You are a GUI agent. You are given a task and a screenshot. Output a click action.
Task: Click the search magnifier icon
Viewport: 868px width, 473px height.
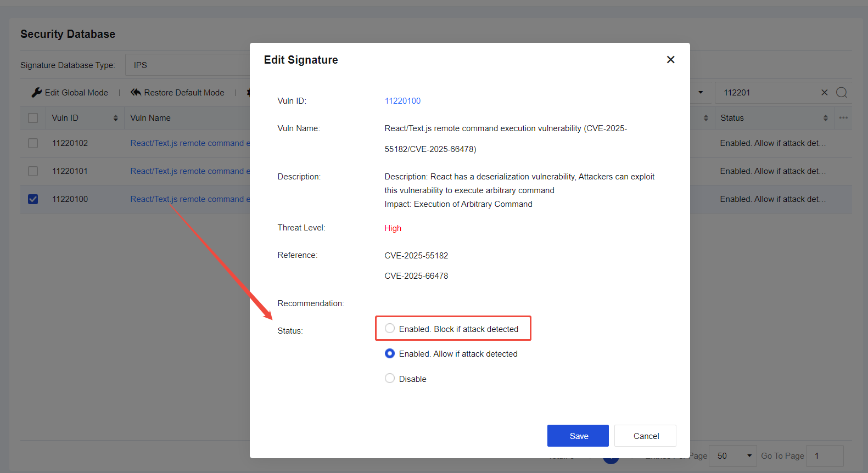(x=842, y=93)
